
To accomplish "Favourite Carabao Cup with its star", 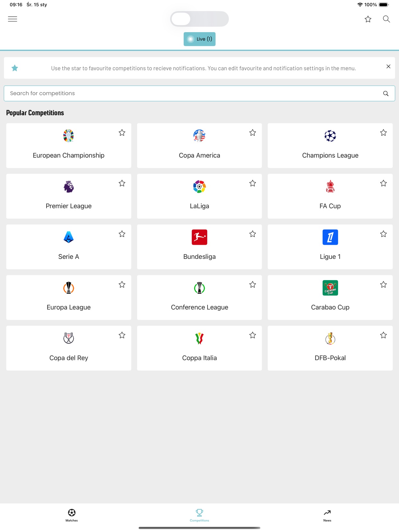I will coord(384,285).
